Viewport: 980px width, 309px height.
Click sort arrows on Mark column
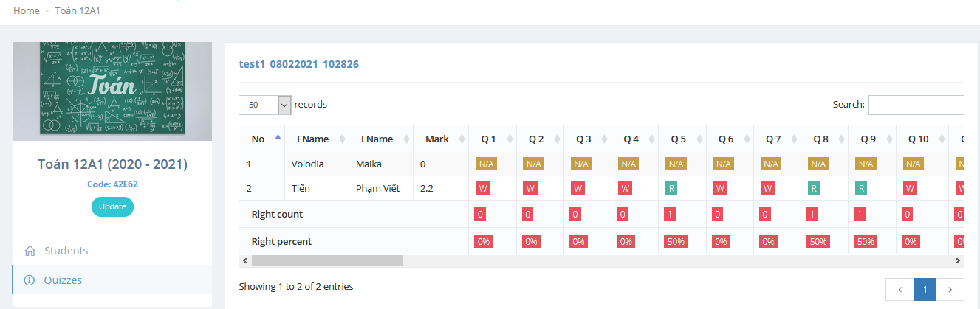coord(462,139)
